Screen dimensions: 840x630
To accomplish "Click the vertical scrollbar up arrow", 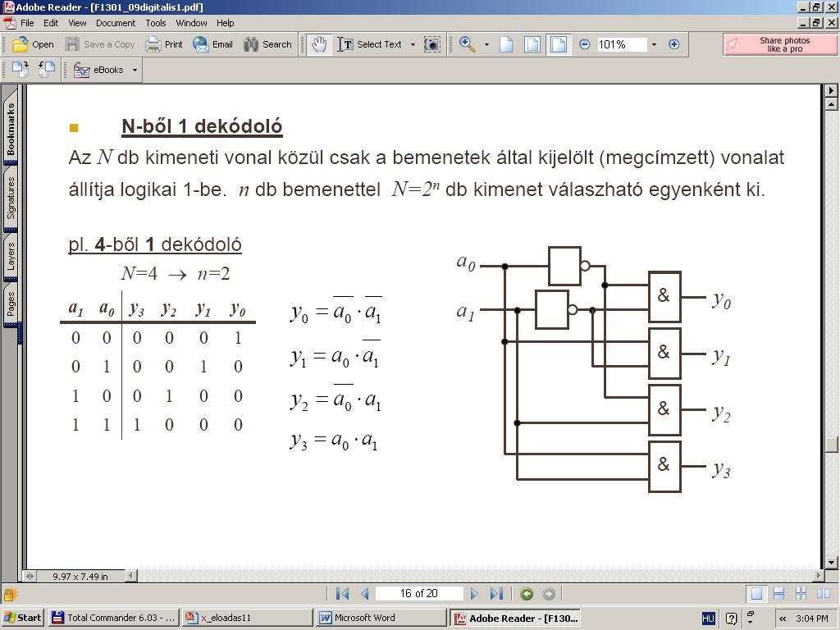I will (x=832, y=104).
